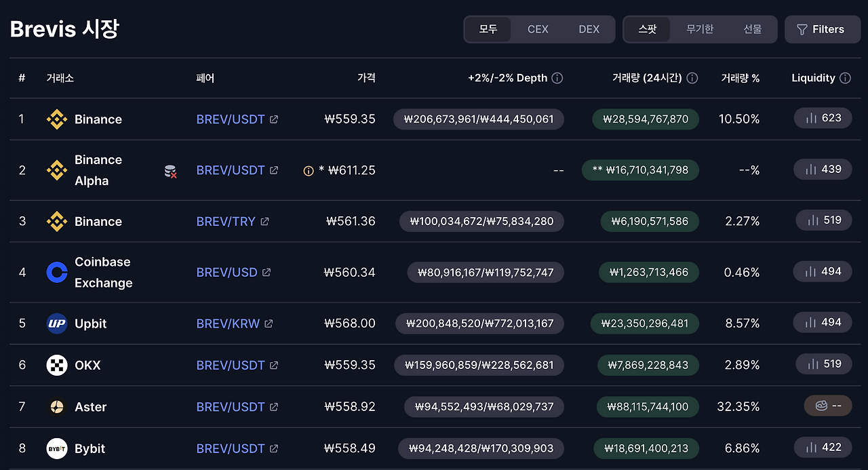868x470 pixels.
Task: Switch to the CEX tab
Action: [538, 29]
